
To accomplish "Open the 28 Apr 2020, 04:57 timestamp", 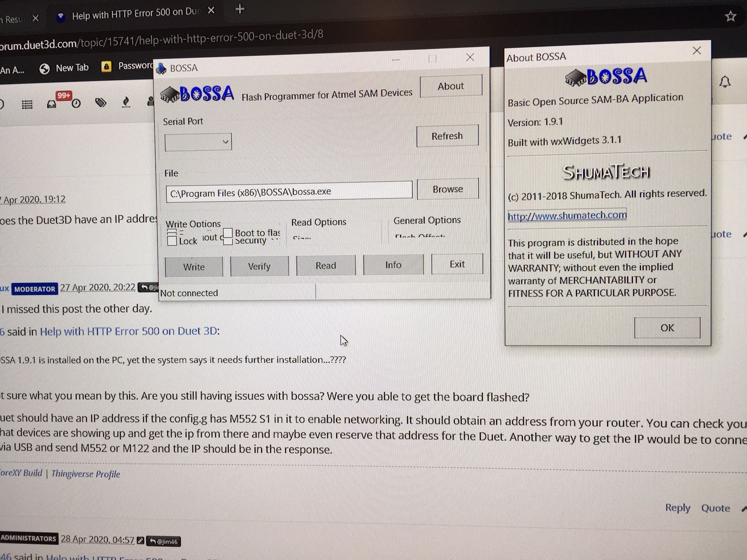I will (97, 539).
